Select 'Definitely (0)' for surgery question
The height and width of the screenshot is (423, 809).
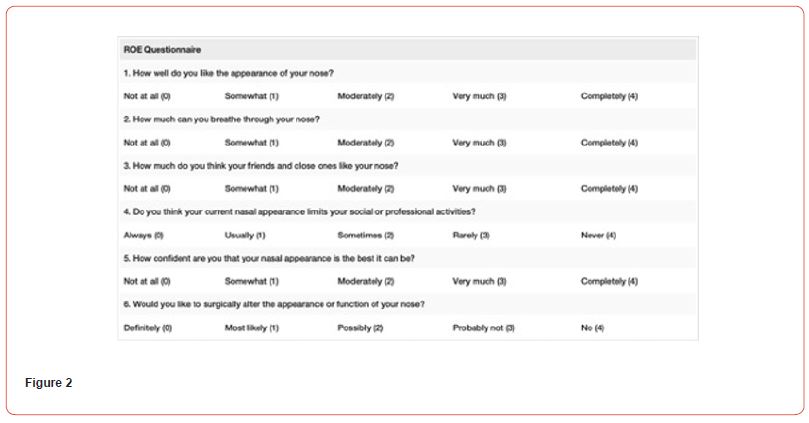[148, 328]
